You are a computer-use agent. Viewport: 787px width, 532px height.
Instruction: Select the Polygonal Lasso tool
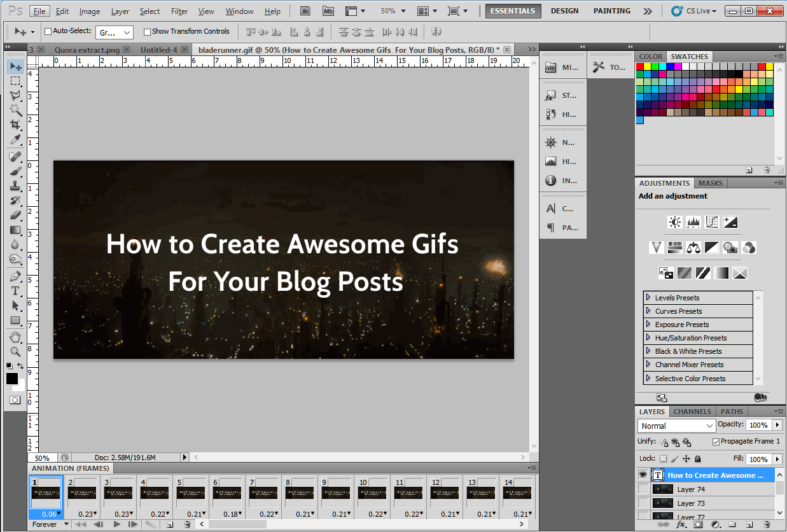15,96
